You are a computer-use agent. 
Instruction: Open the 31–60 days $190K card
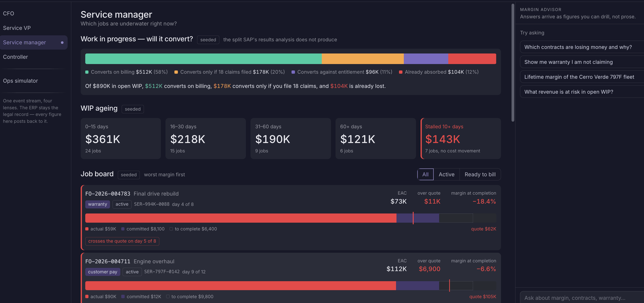point(291,138)
